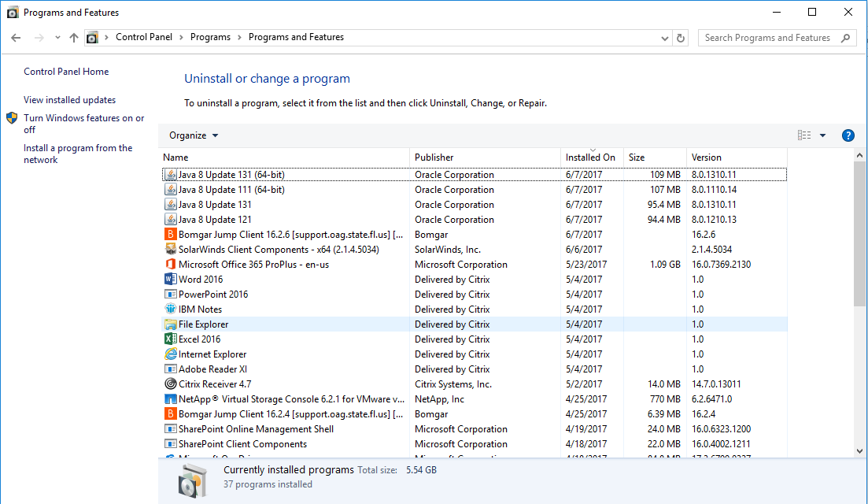The image size is (868, 504).
Task: Click the version 14.7.0.13011 cell
Action: (716, 384)
